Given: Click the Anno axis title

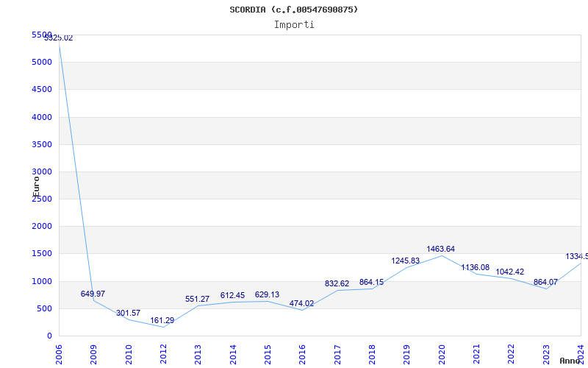Looking at the screenshot, I should pos(570,361).
